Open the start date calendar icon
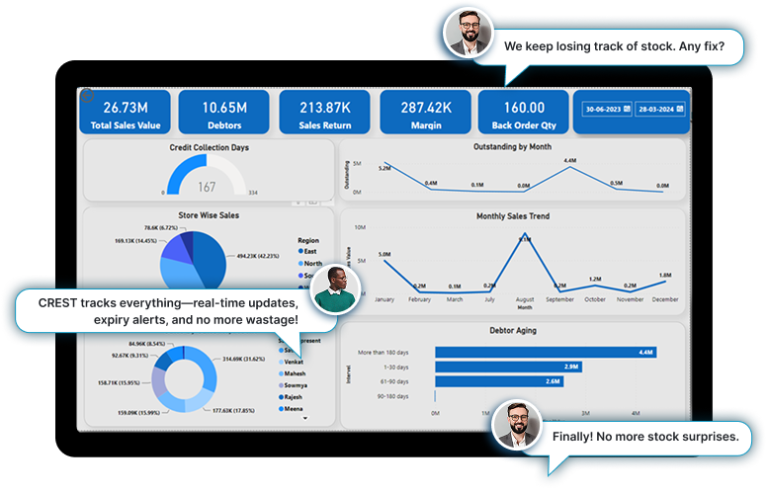768x492 pixels. pyautogui.click(x=626, y=111)
